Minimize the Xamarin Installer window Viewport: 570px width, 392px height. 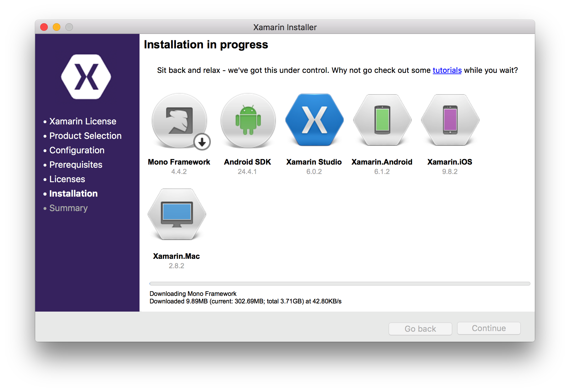click(57, 27)
